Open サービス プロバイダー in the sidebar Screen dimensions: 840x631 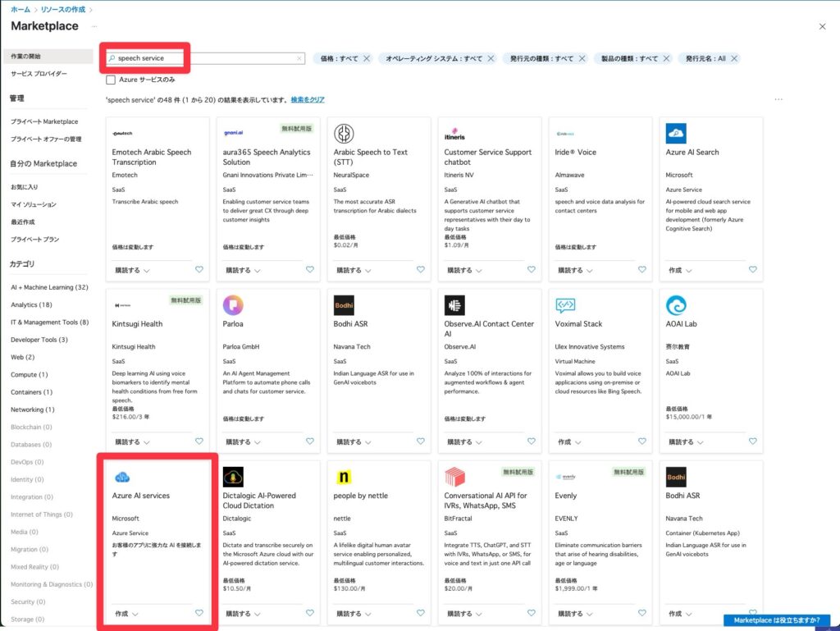(x=39, y=74)
